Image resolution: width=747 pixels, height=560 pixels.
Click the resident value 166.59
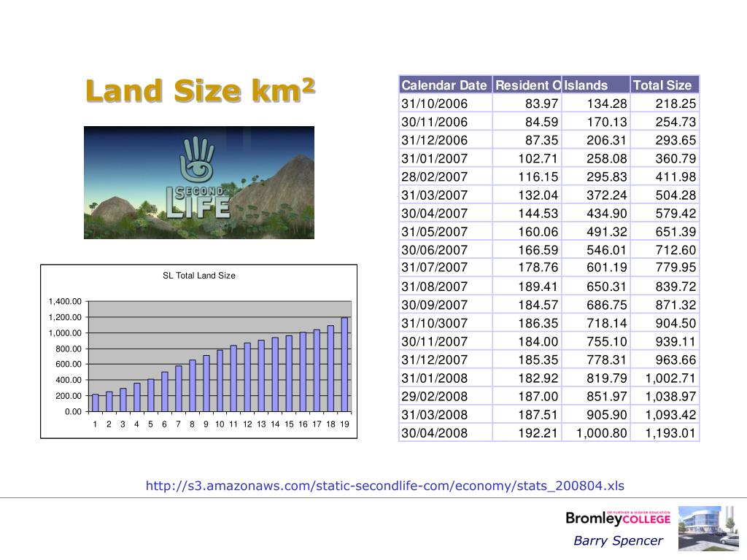[538, 250]
